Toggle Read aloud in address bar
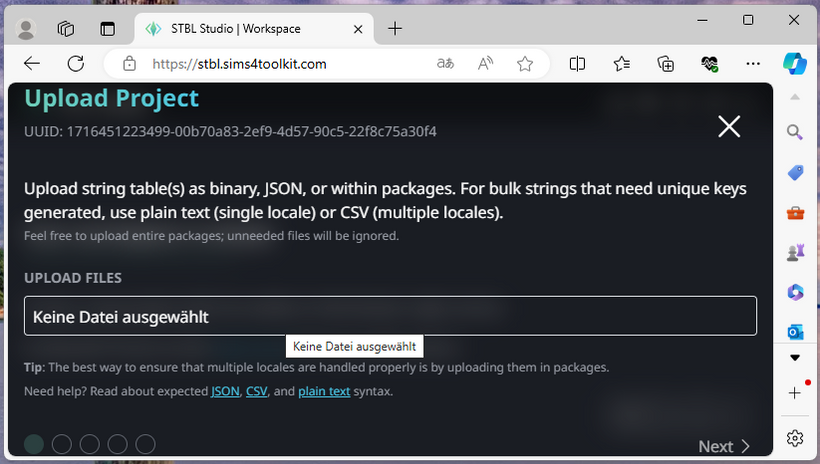Viewport: 820px width, 464px height. click(x=486, y=64)
